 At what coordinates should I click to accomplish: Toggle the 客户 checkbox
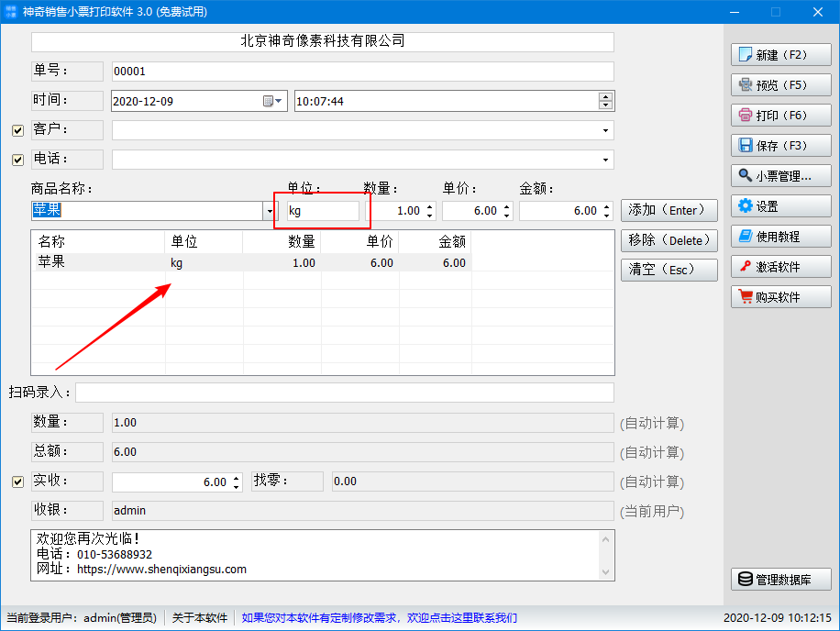click(x=17, y=130)
